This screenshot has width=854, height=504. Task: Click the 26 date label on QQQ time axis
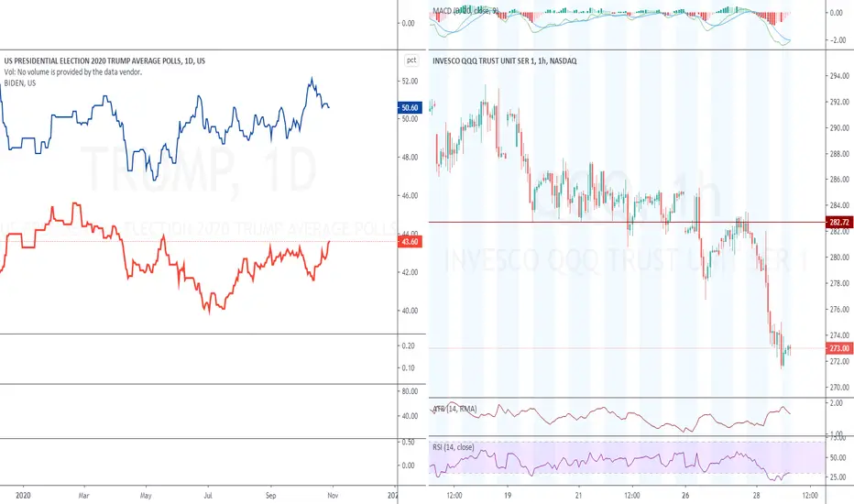coord(685,495)
